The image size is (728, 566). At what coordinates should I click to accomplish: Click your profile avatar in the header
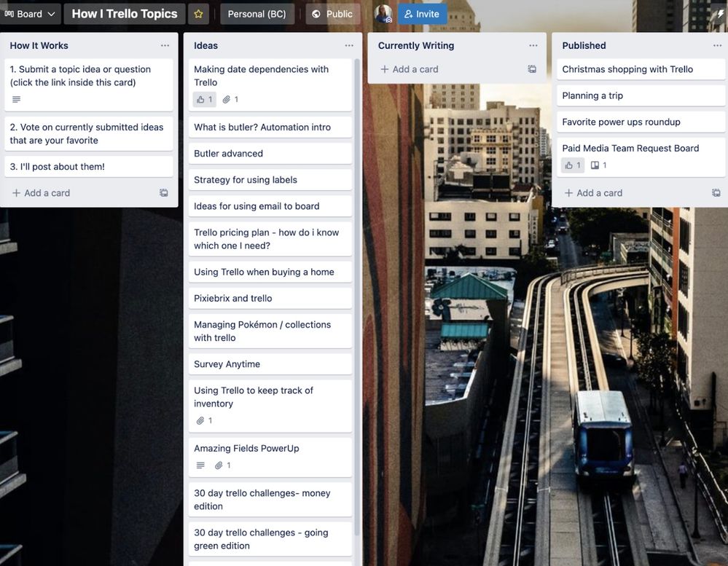click(382, 12)
